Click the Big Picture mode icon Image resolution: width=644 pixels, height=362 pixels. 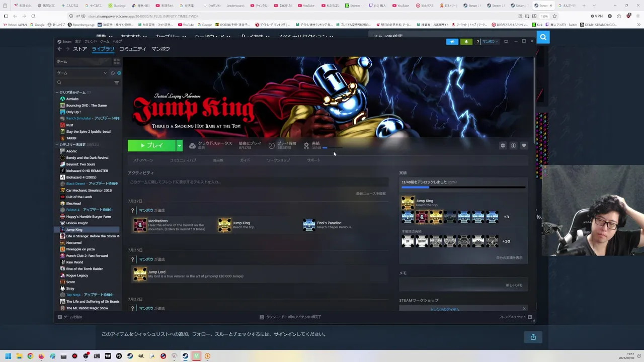coord(506,42)
